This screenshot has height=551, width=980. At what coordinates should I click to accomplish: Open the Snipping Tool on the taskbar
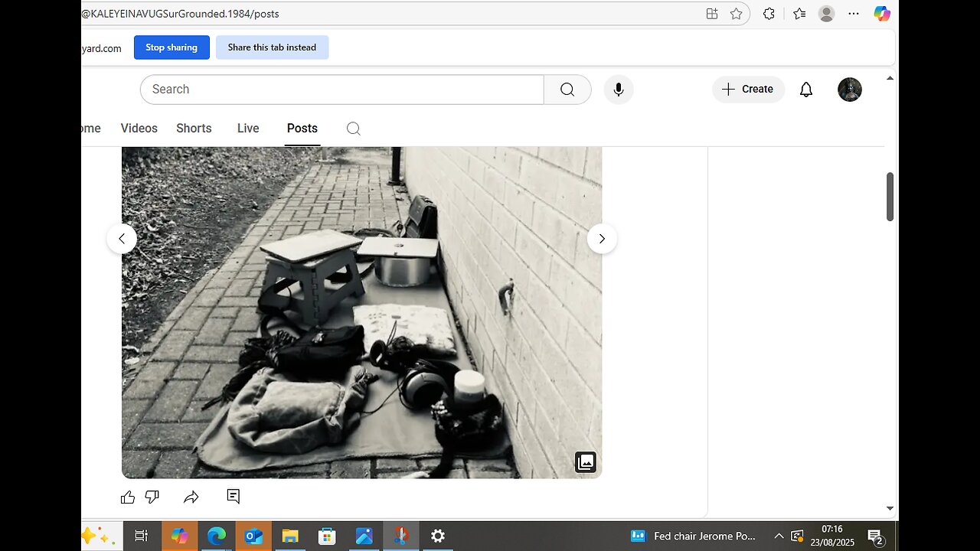400,536
